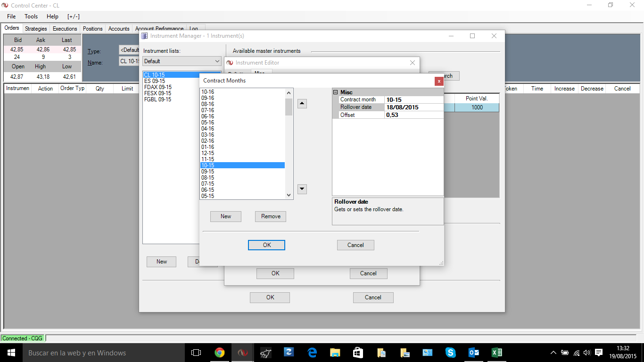The height and width of the screenshot is (362, 644).
Task: Select contract month 05-15 in the list
Action: click(x=242, y=196)
